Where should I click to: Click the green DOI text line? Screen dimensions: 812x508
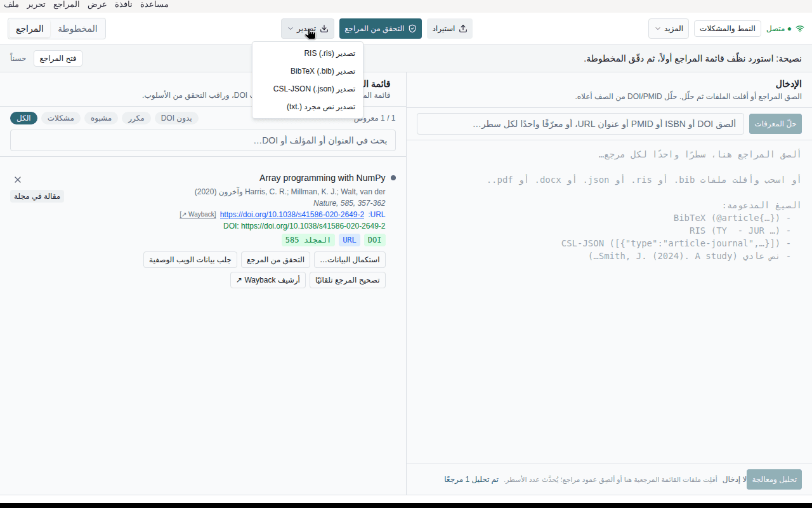pyautogui.click(x=304, y=226)
